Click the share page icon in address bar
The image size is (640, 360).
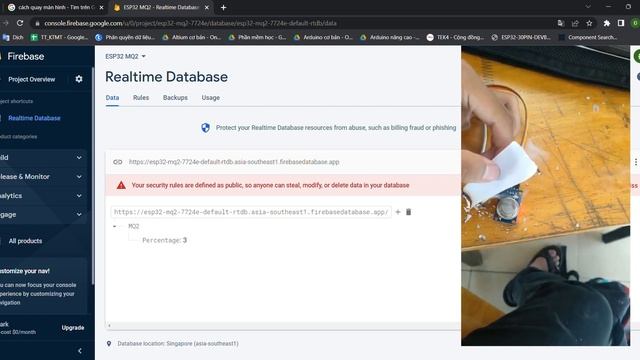point(575,23)
